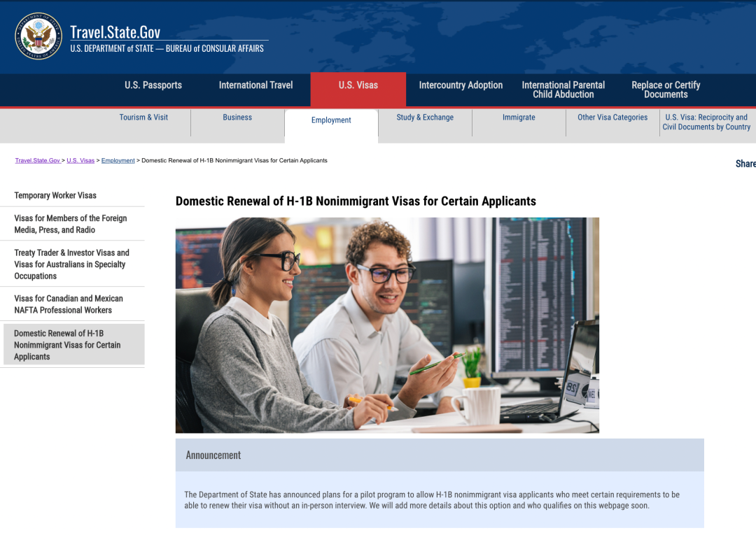This screenshot has height=540, width=756.
Task: Open Temporary Worker Visas sidebar link
Action: tap(55, 195)
